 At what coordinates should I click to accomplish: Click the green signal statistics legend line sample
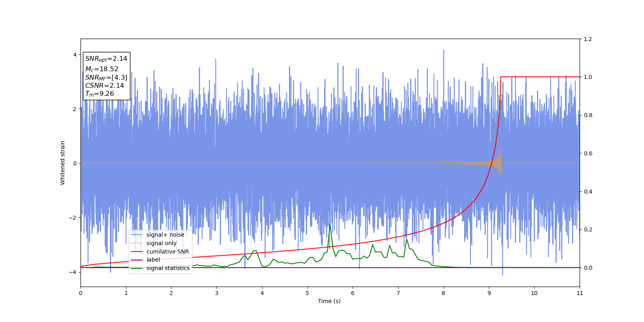[x=137, y=268]
